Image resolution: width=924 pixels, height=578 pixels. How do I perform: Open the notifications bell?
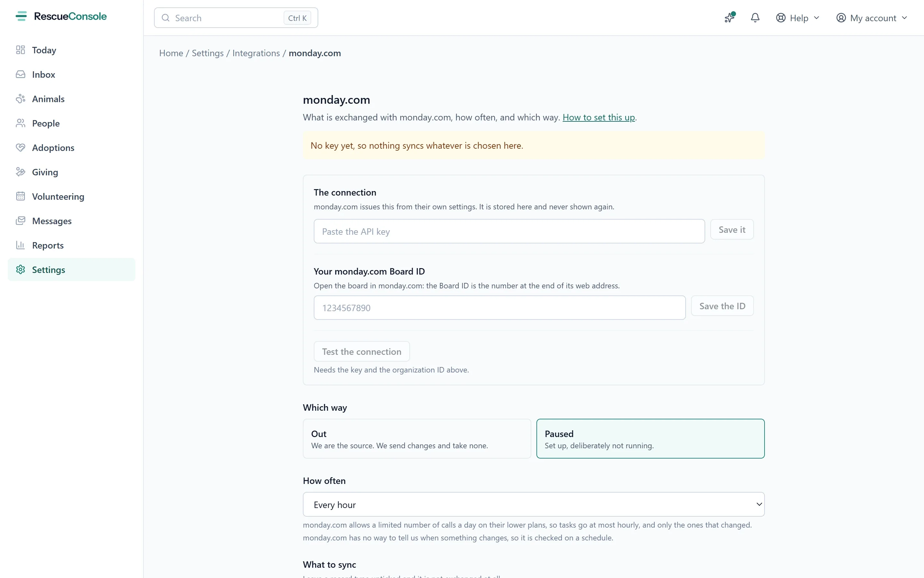point(755,18)
